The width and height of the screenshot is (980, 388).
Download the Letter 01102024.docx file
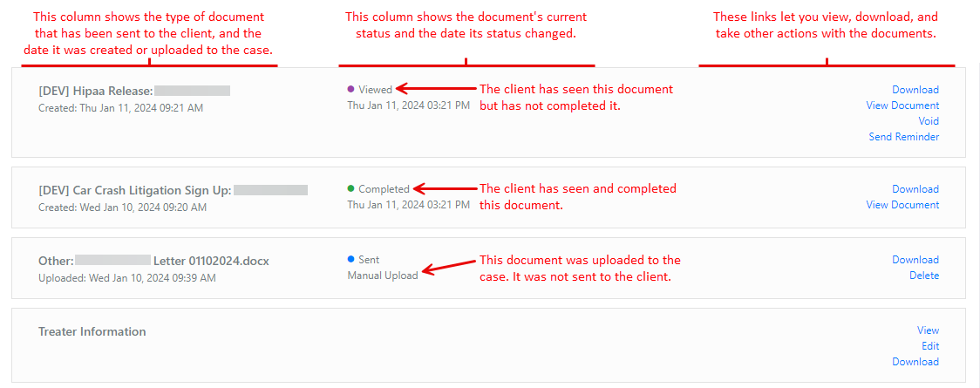[x=915, y=260]
